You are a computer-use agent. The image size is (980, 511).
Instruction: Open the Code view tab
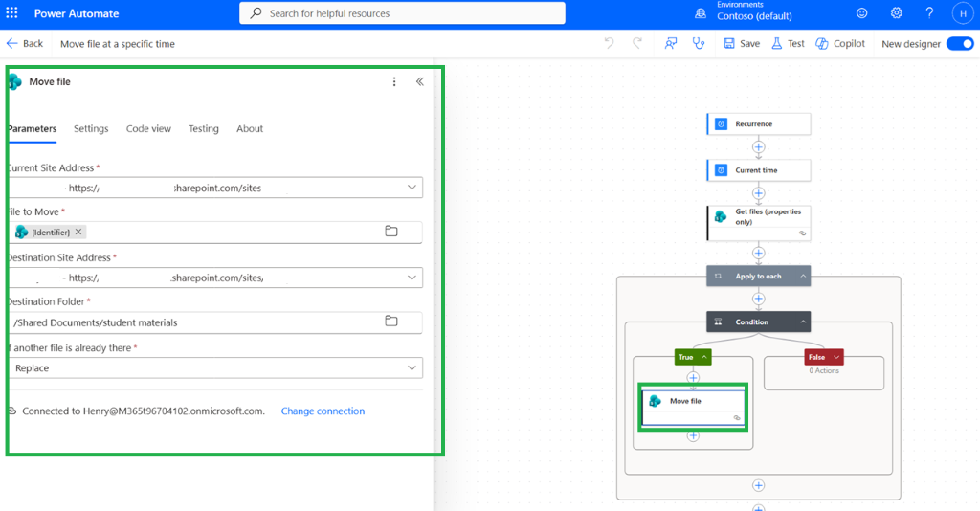pos(148,128)
